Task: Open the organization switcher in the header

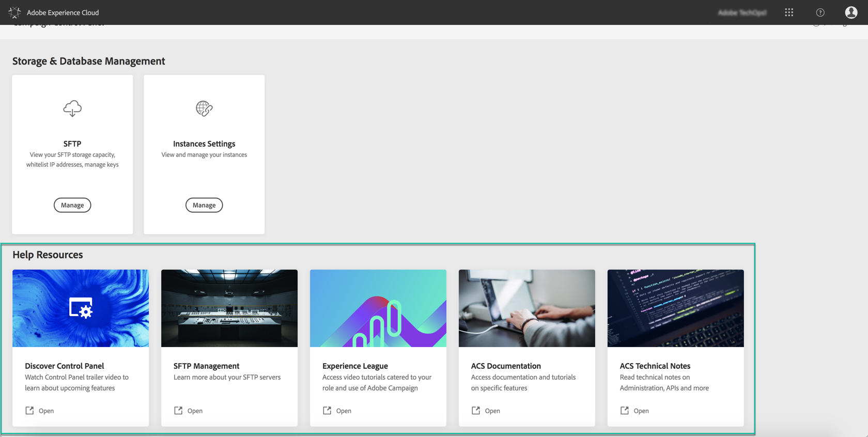Action: coord(742,12)
